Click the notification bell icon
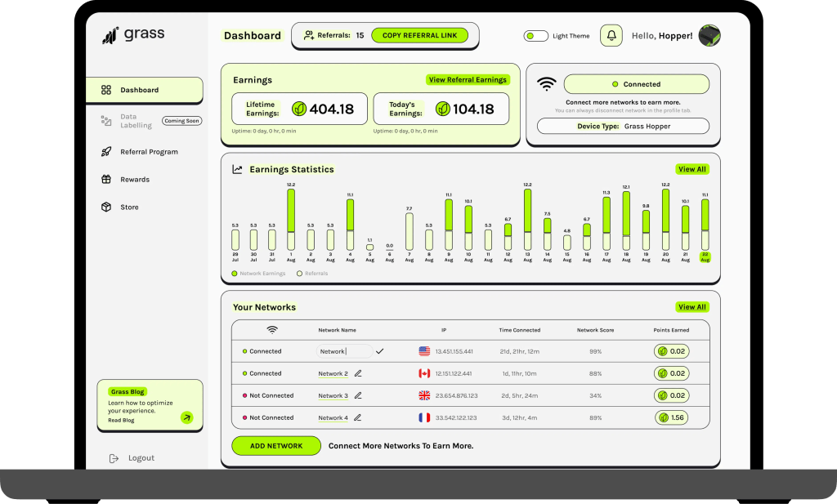 click(x=611, y=36)
